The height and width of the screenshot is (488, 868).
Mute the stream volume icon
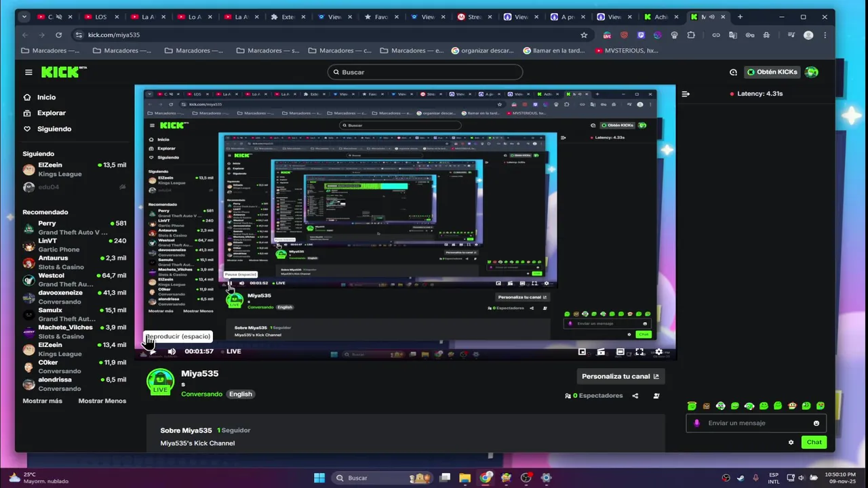(x=172, y=351)
